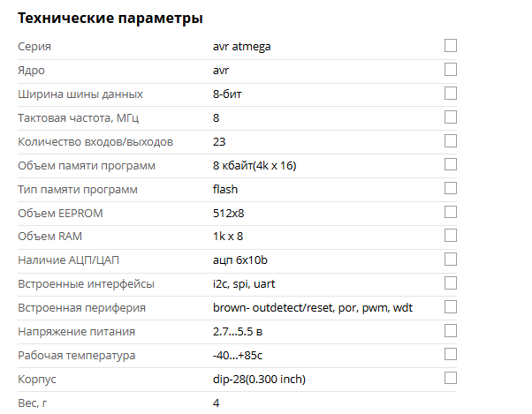Image resolution: width=532 pixels, height=414 pixels.
Task: Check Встроенные интерфейсы row checkbox
Action: click(451, 283)
